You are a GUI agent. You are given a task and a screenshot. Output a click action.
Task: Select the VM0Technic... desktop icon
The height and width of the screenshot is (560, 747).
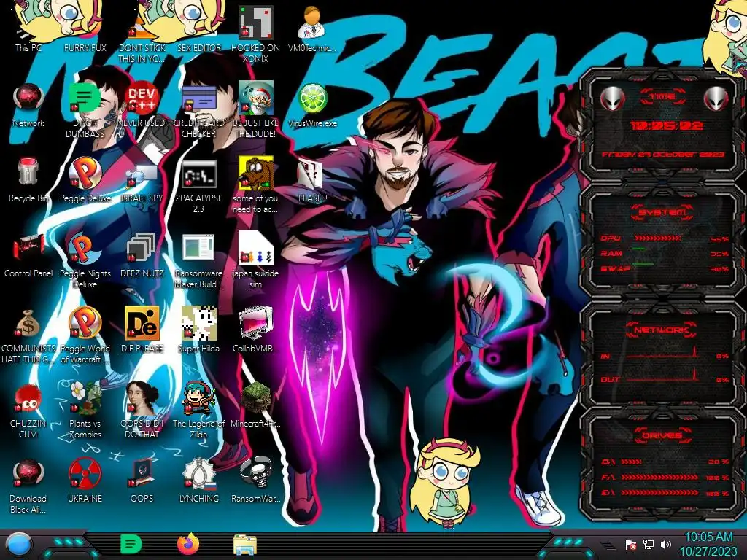(x=312, y=29)
